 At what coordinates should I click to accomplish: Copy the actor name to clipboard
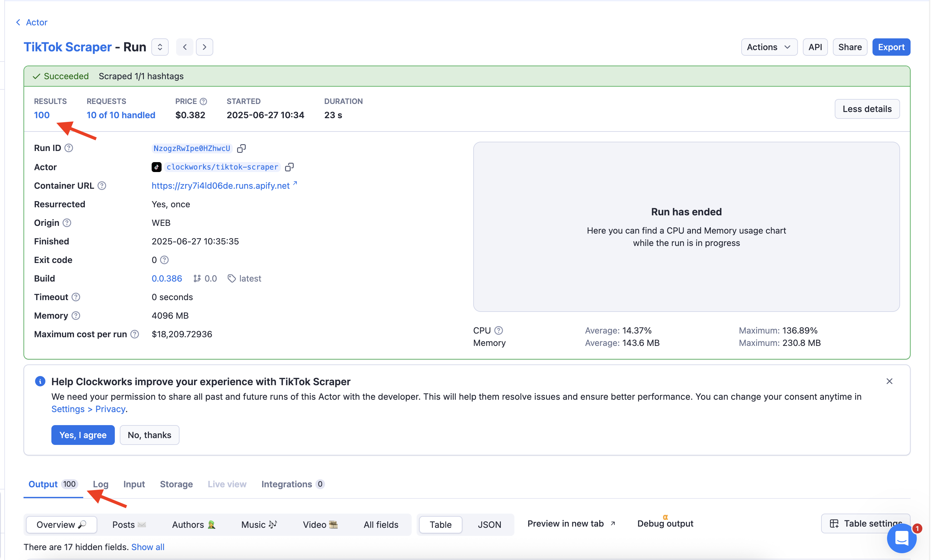point(289,167)
